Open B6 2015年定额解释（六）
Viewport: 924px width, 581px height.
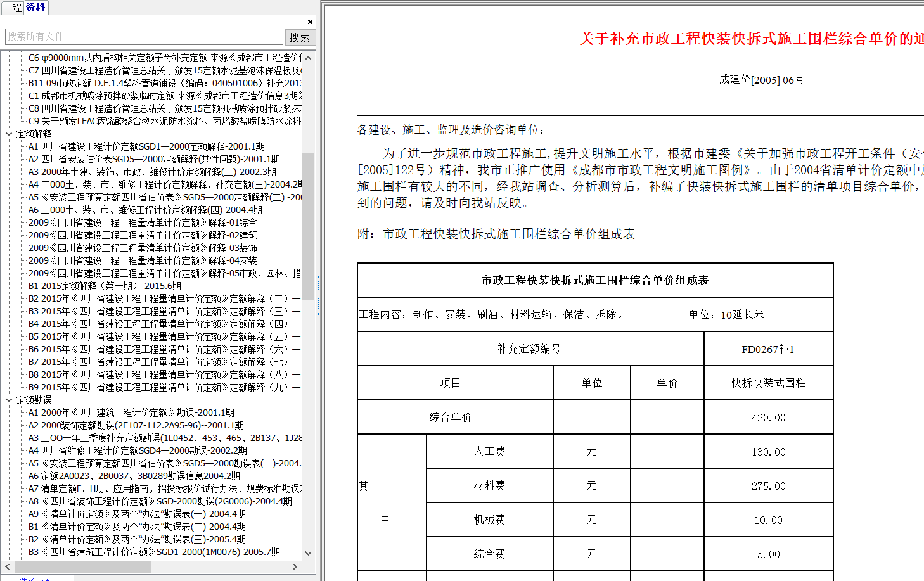[x=165, y=349]
